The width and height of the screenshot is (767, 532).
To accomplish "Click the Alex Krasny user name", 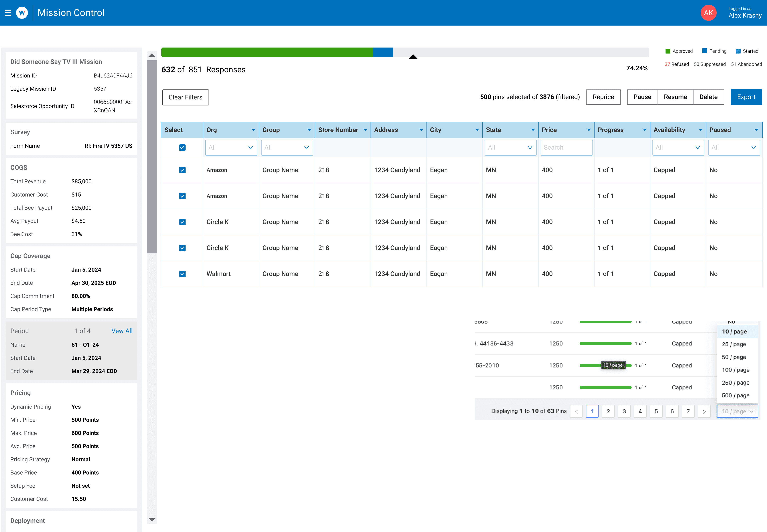I will [745, 16].
